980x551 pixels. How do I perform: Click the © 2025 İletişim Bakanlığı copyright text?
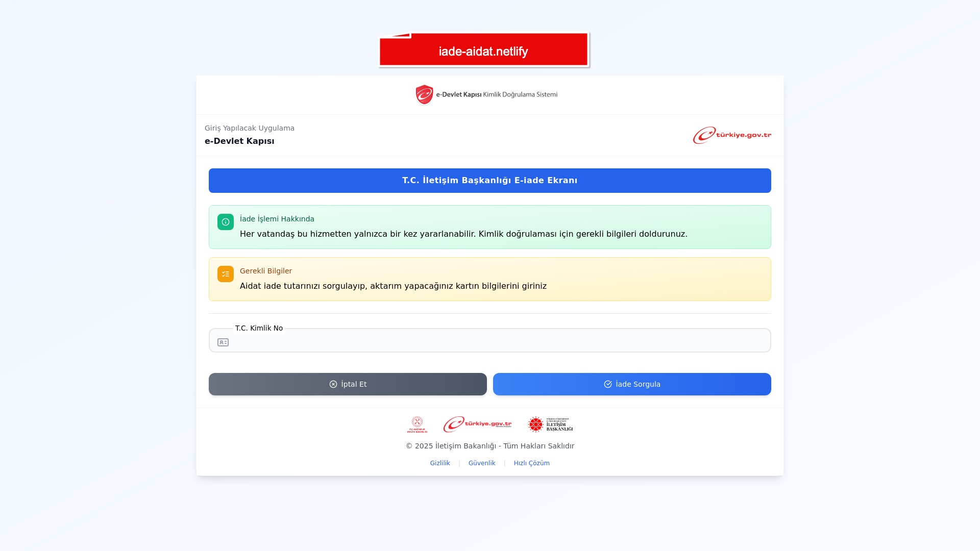click(x=490, y=446)
